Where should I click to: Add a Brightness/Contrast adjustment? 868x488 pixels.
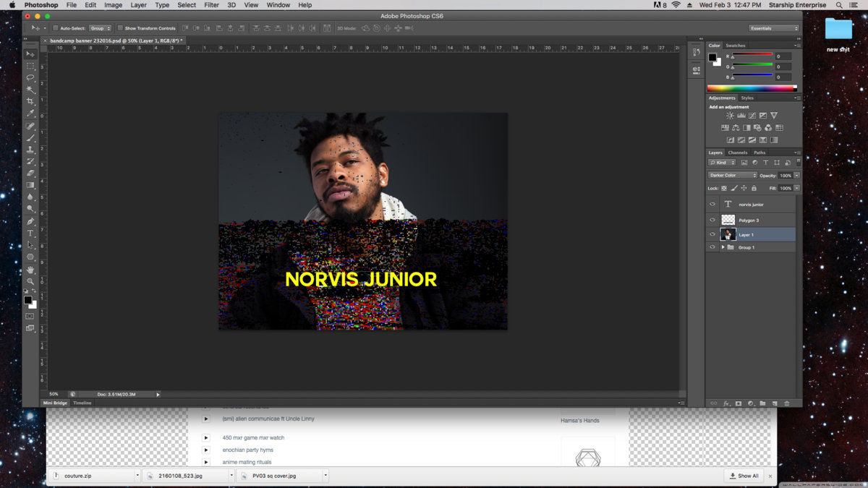(730, 116)
